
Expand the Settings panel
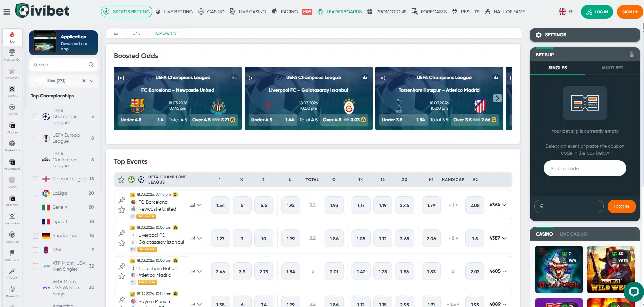585,35
